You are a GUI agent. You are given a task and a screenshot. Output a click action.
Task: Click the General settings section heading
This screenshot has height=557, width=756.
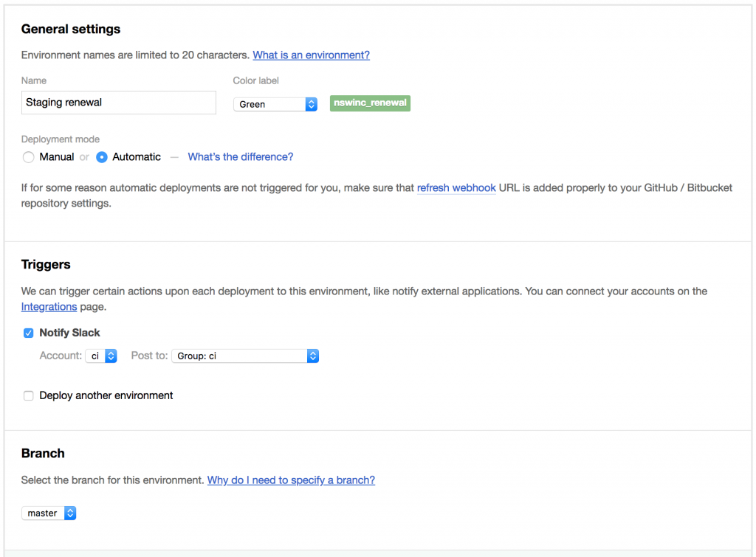(x=70, y=29)
